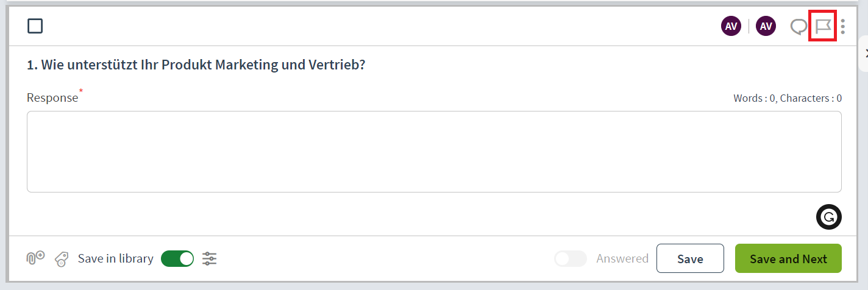Click the Answered label text
This screenshot has width=868, height=290.
(x=622, y=259)
